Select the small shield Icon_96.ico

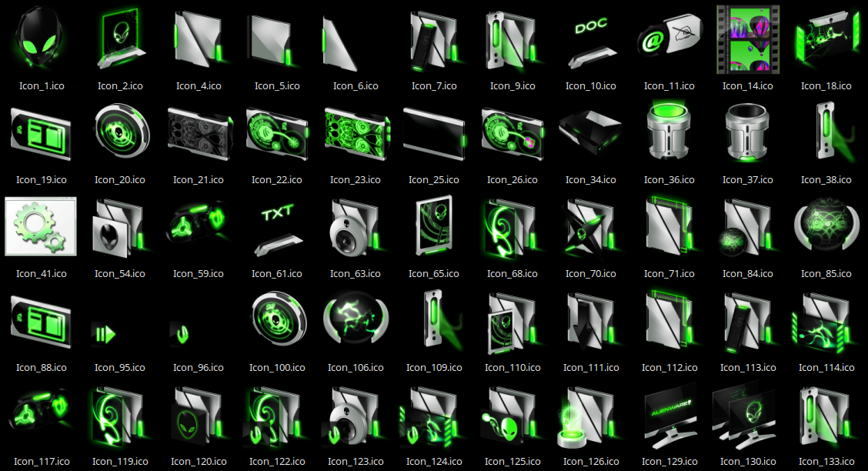[182, 334]
